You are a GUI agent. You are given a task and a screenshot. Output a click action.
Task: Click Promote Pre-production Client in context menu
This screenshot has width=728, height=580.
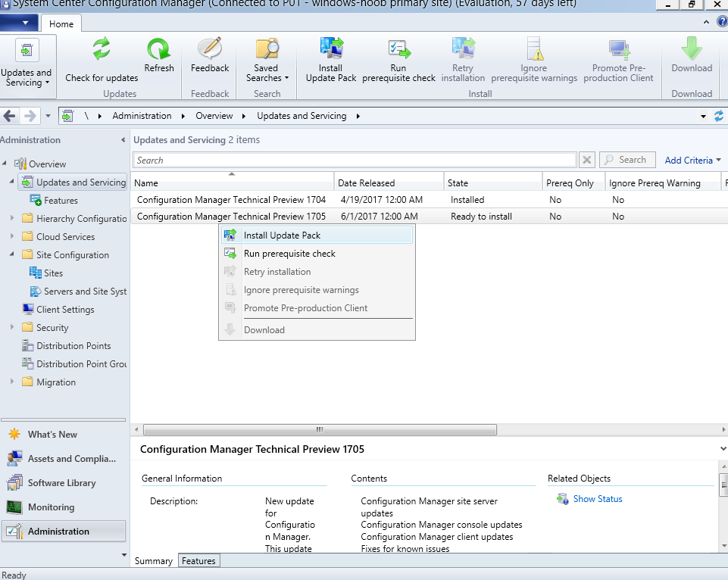click(317, 307)
